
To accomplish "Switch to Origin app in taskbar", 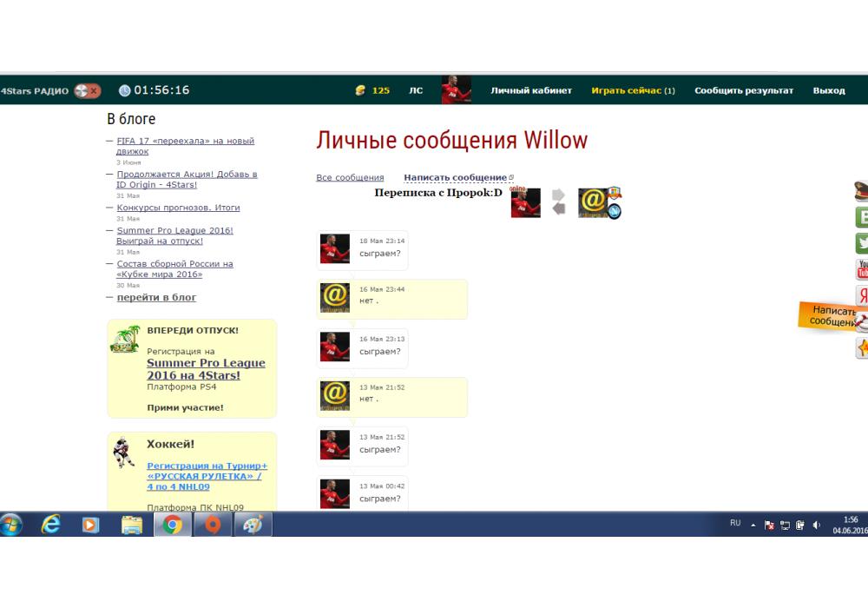I will point(213,525).
